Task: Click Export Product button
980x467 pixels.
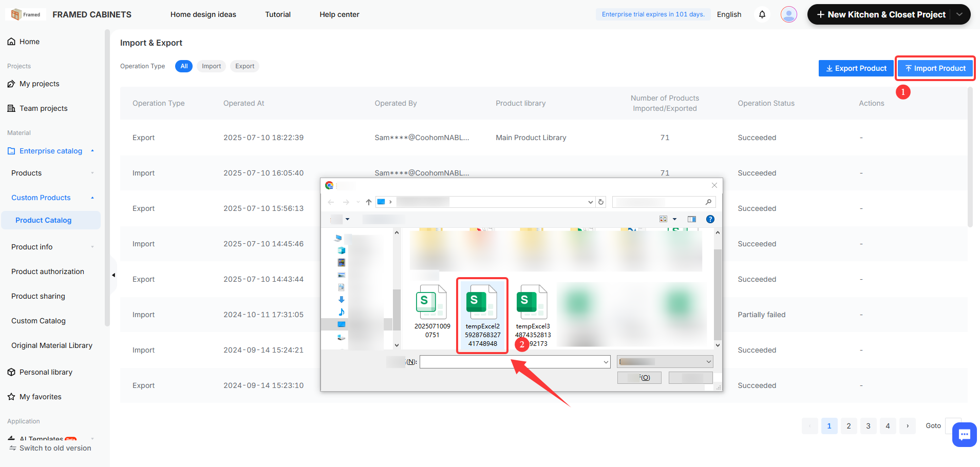Action: tap(856, 68)
